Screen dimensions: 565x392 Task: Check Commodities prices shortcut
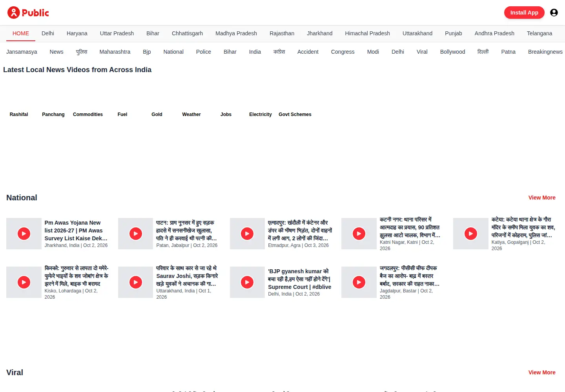coord(88,114)
